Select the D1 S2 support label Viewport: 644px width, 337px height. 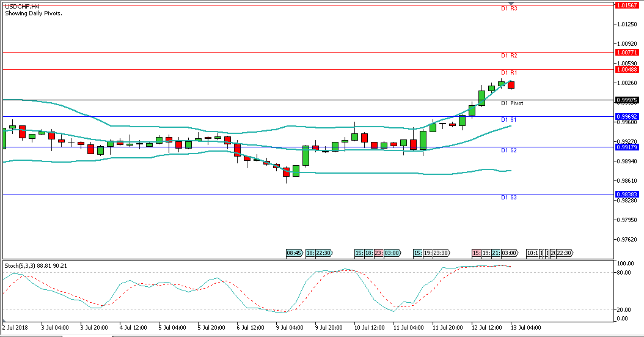click(509, 150)
